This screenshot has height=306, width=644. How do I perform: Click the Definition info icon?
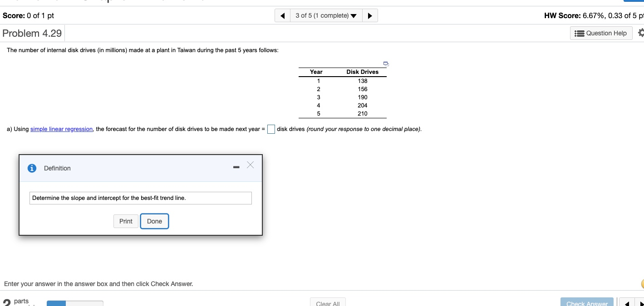pyautogui.click(x=32, y=168)
